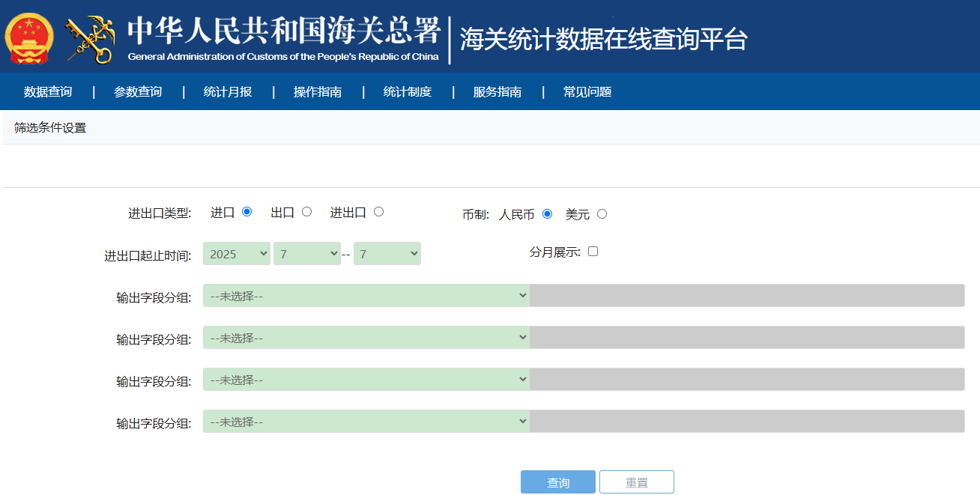Expand the first 输出字段分组 dropdown

pos(366,295)
